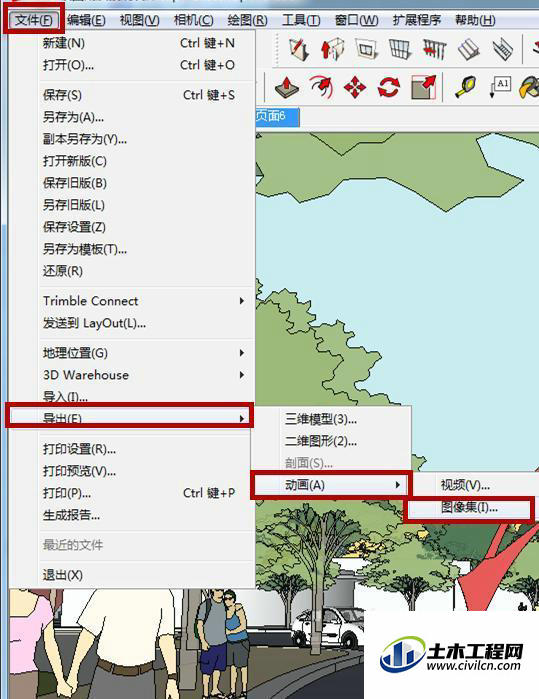
Task: Click the layered sheets toolbar icon
Action: coord(468,49)
